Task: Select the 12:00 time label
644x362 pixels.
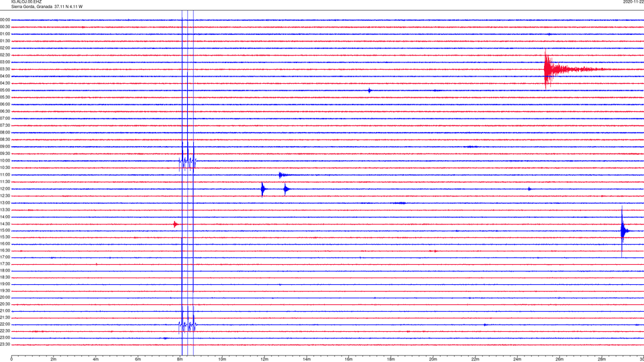Action: [x=5, y=188]
